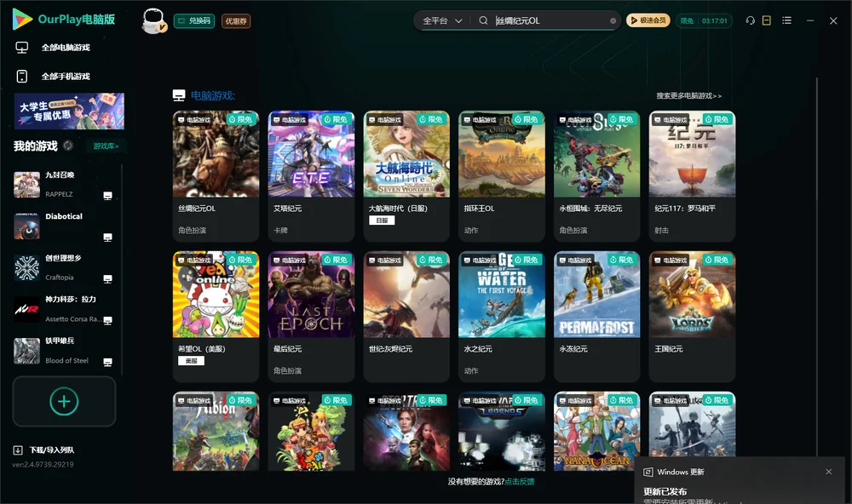Open the 大航海时代 (日服) game card

pos(406,176)
